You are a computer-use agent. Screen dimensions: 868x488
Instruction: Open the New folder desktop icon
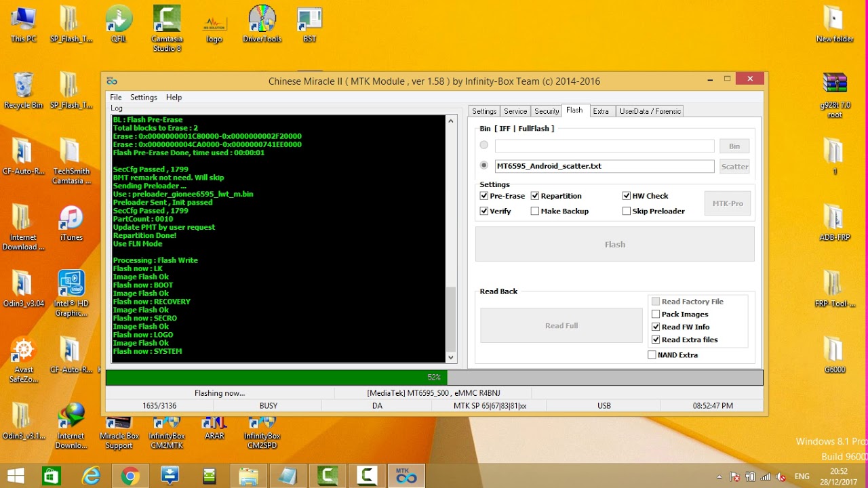[x=835, y=24]
